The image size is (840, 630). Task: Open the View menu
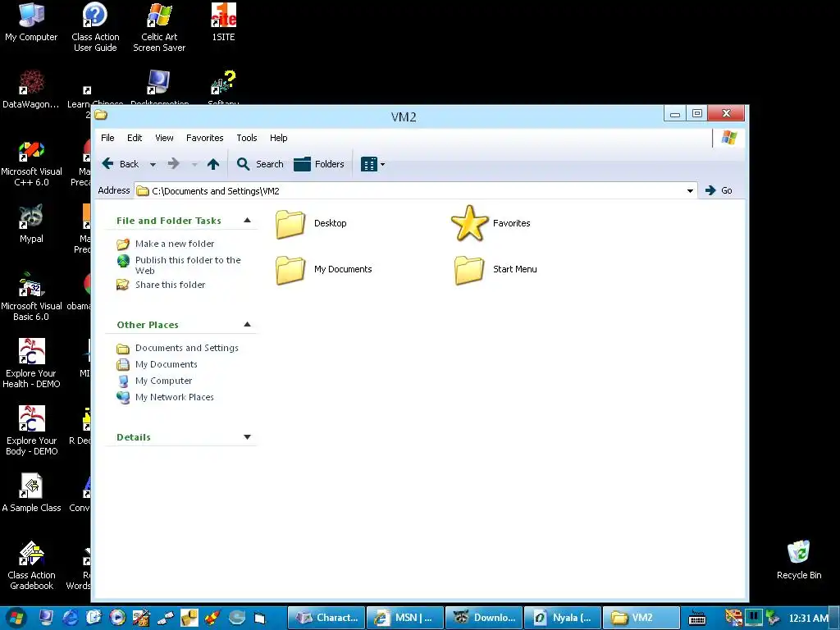[164, 138]
